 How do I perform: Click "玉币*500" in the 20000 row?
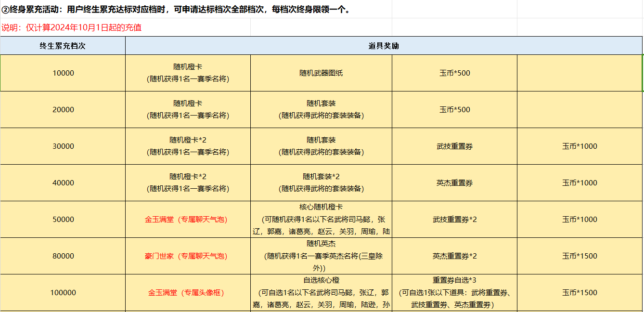click(454, 110)
